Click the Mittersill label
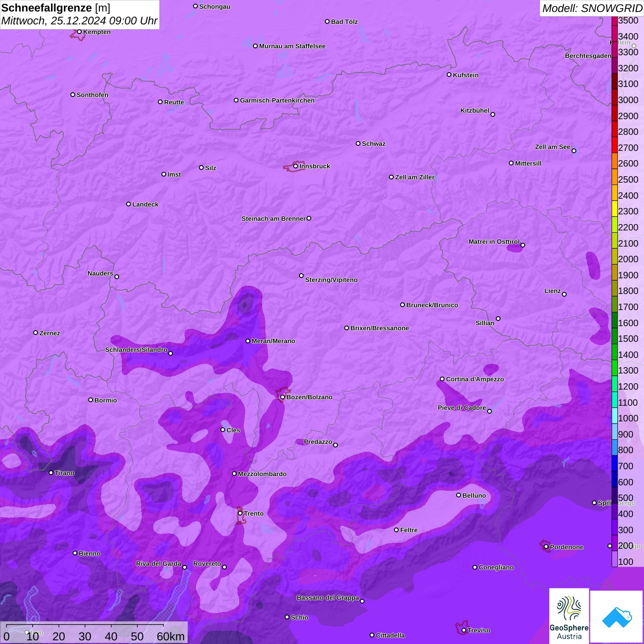 (528, 163)
